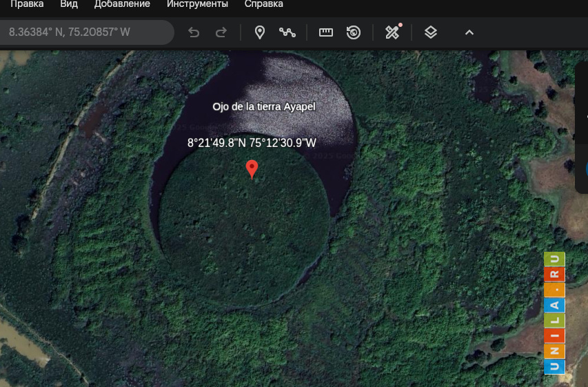
Task: Open the Добавление menu
Action: (x=122, y=4)
